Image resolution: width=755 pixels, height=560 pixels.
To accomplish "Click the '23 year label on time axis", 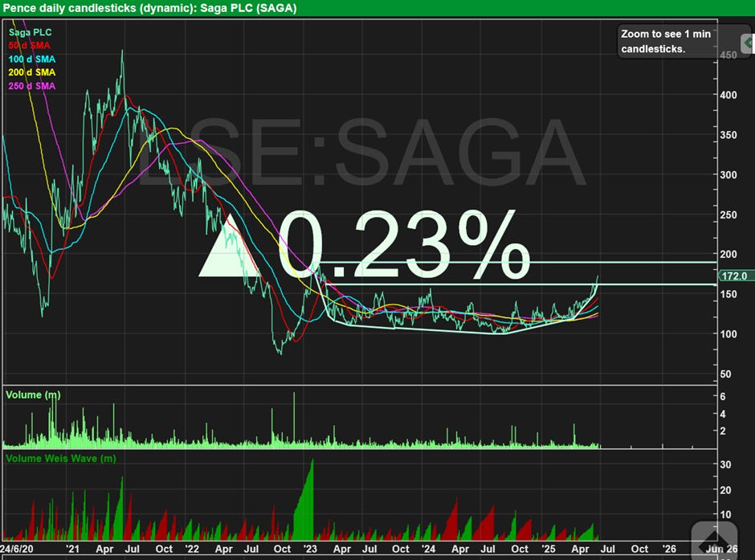I will [x=310, y=549].
